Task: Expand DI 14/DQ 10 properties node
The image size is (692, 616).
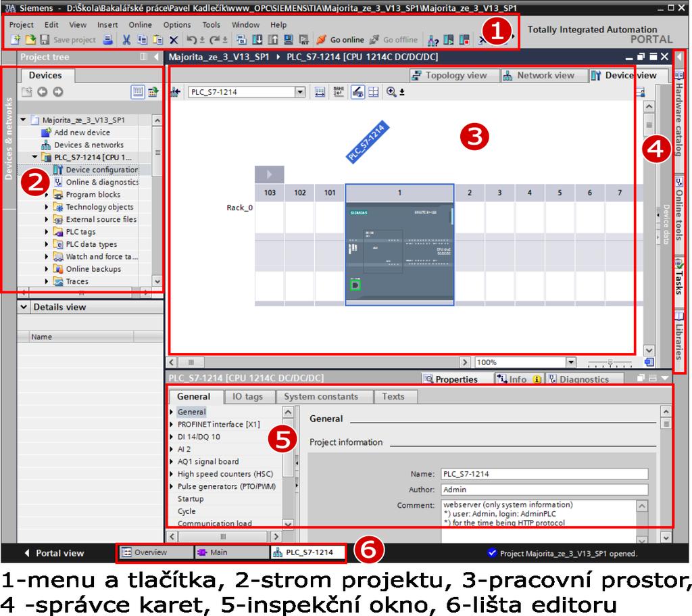Action: pyautogui.click(x=171, y=436)
